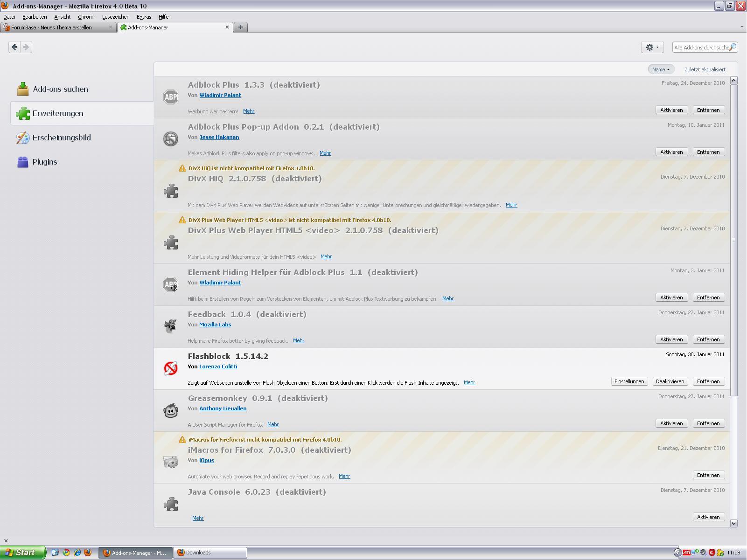Click the Flashblock red icon

[171, 368]
